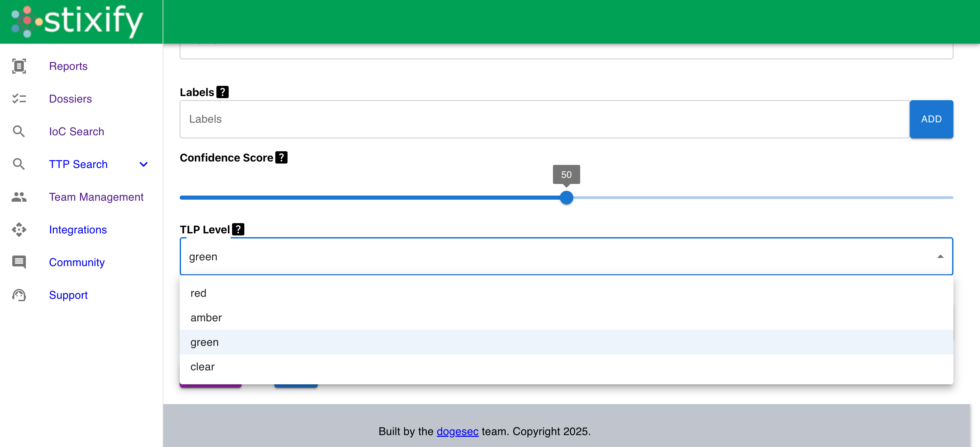Open the Labels help question icon
The image size is (980, 447).
(223, 92)
